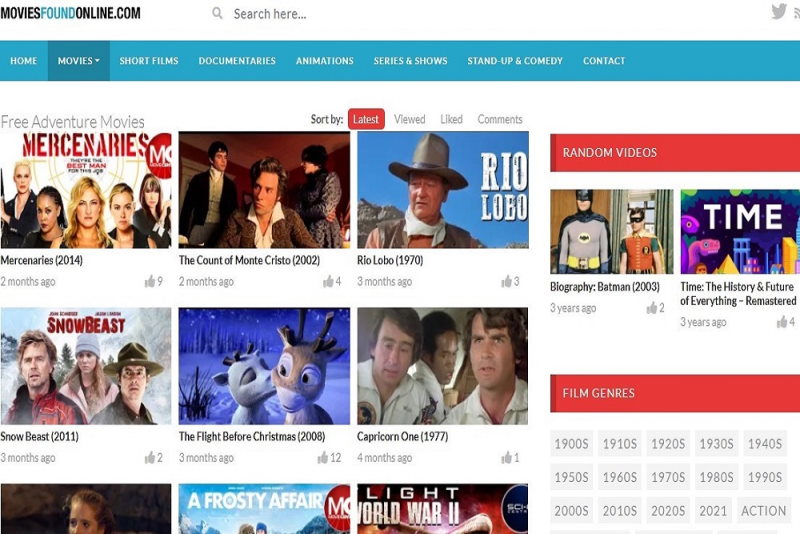
Task: Choose the Action genre tag
Action: (763, 511)
